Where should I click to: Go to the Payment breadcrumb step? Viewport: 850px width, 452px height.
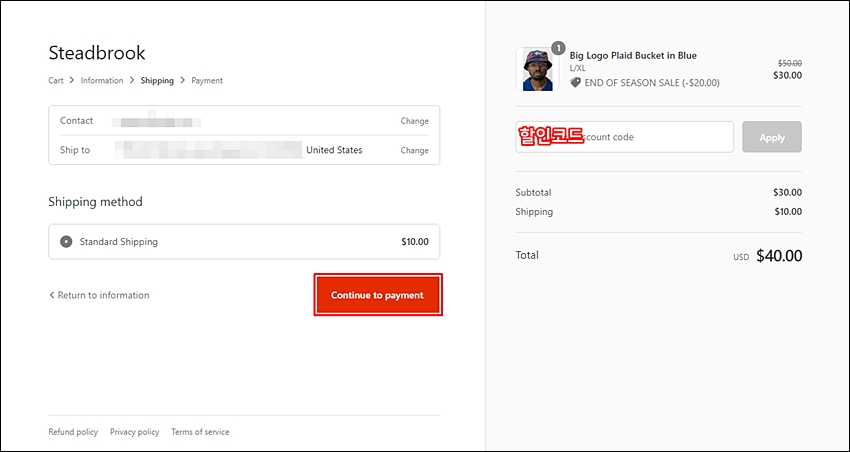tap(207, 80)
